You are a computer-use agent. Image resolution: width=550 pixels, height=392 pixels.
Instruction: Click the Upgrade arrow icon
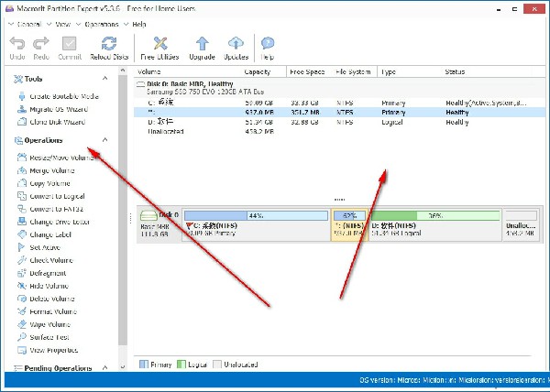203,46
